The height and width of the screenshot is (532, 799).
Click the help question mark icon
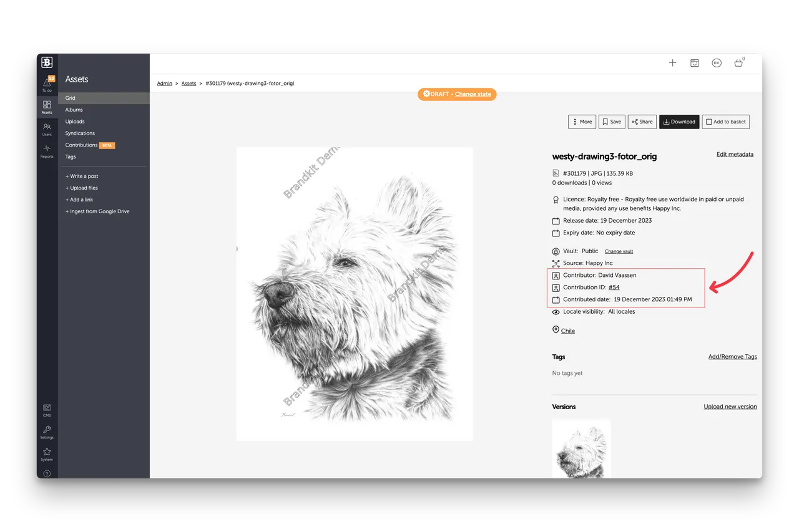coord(47,473)
